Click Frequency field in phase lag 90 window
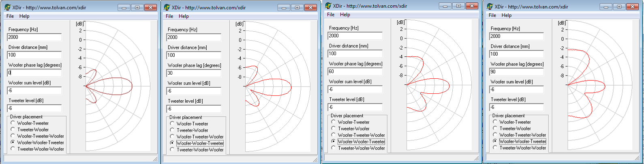The height and width of the screenshot is (164, 644). (517, 36)
